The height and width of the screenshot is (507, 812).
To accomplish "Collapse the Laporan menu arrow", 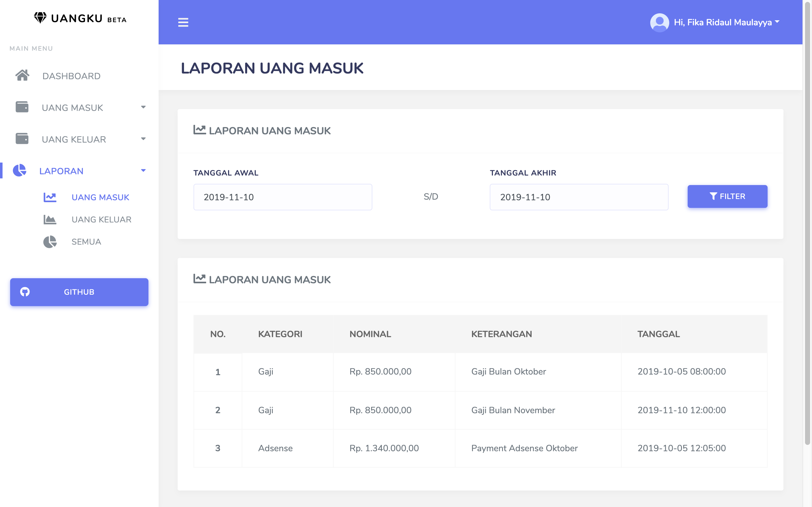I will click(143, 170).
